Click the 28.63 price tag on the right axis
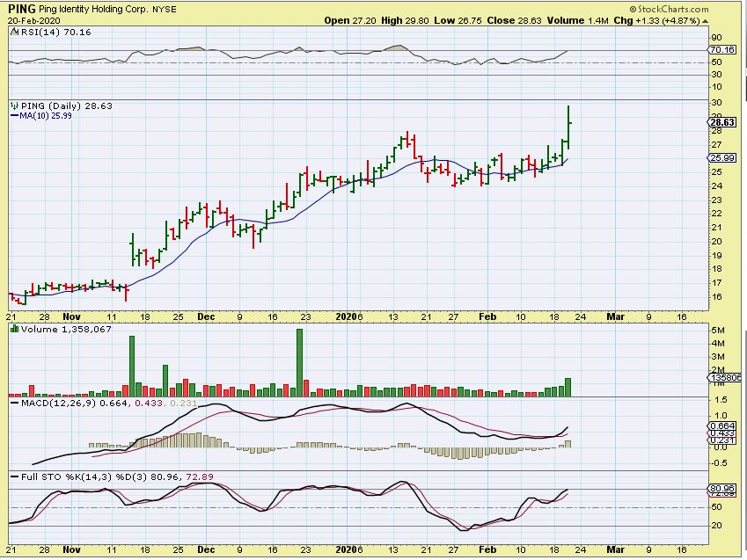The height and width of the screenshot is (560, 747). (721, 122)
